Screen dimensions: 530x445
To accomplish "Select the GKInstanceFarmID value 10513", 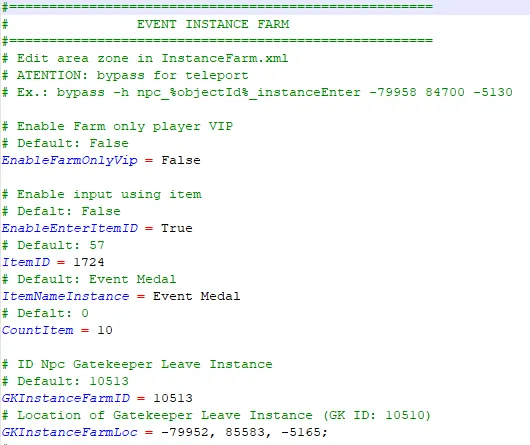I will 173,398.
